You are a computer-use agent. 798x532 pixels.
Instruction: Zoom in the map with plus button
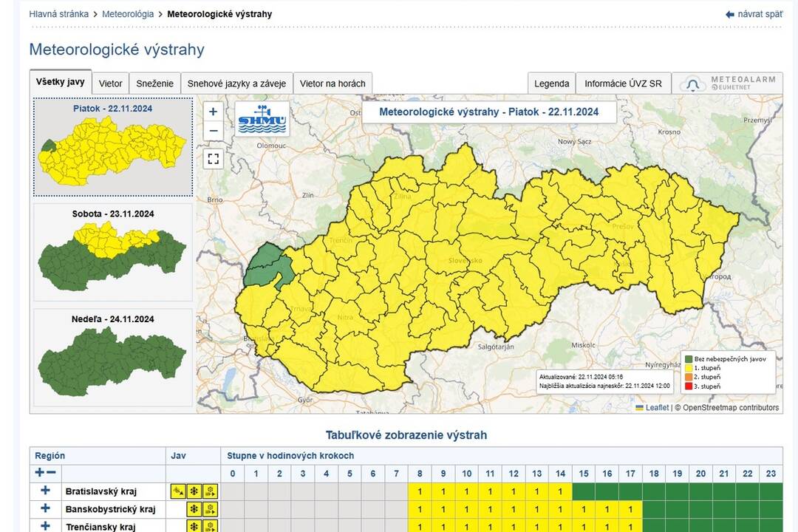pos(213,112)
